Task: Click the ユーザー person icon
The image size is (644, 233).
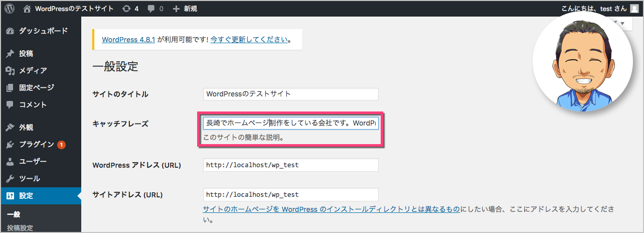Action: (10, 162)
